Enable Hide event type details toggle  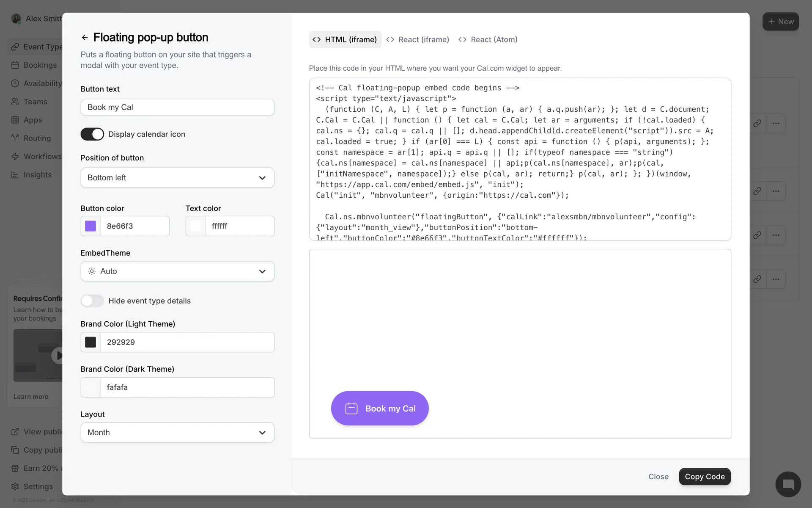click(92, 301)
